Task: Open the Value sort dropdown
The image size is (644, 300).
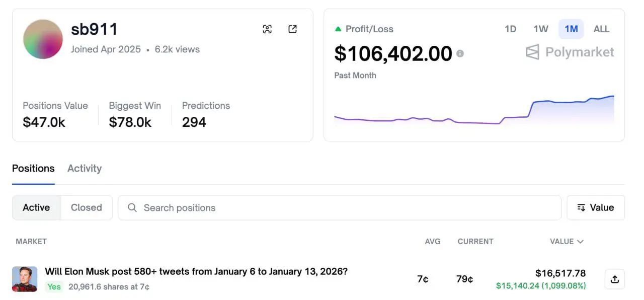Action: pos(596,208)
